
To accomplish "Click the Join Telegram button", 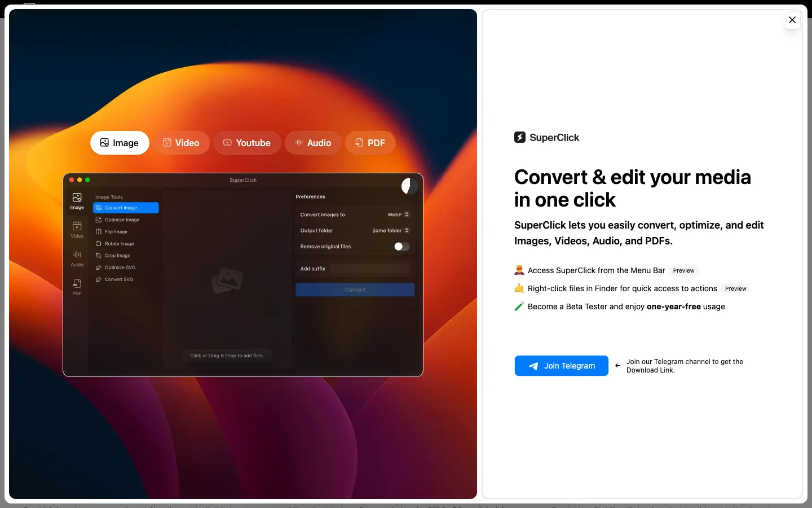I will point(561,366).
